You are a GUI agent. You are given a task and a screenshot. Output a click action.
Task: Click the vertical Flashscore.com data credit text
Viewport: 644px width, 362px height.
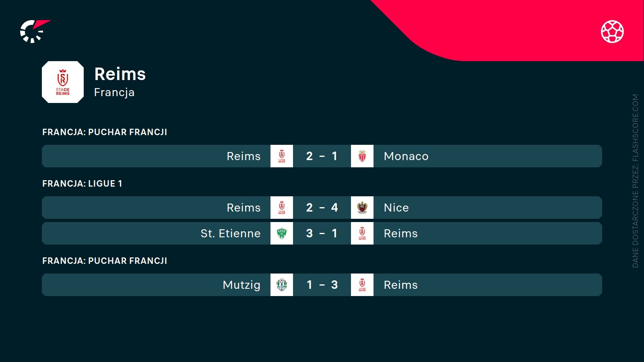[635, 181]
